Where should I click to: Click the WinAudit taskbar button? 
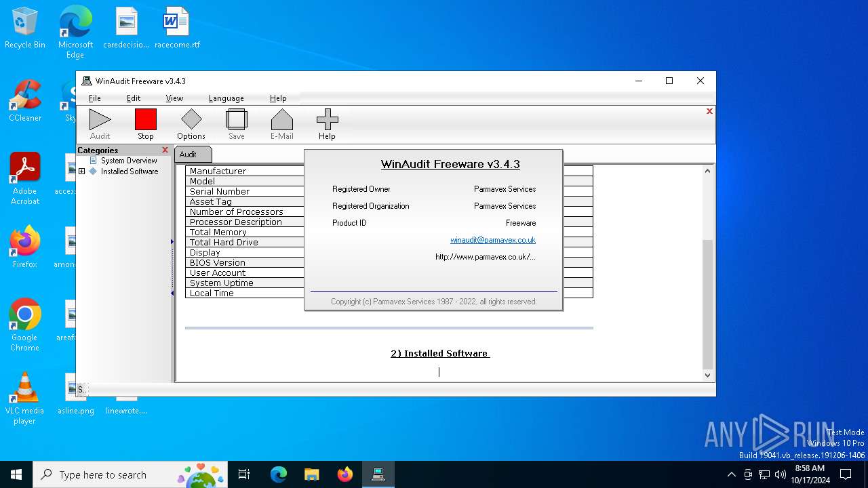click(x=378, y=474)
